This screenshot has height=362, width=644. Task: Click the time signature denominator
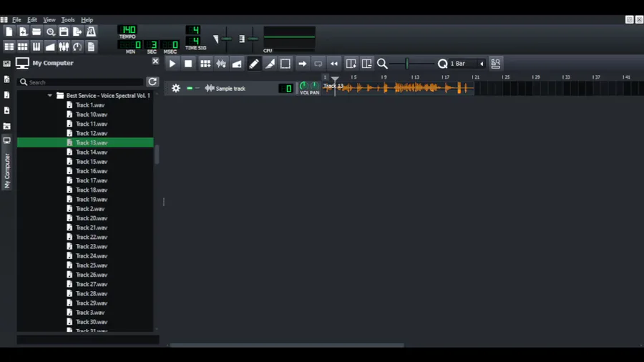pos(193,41)
